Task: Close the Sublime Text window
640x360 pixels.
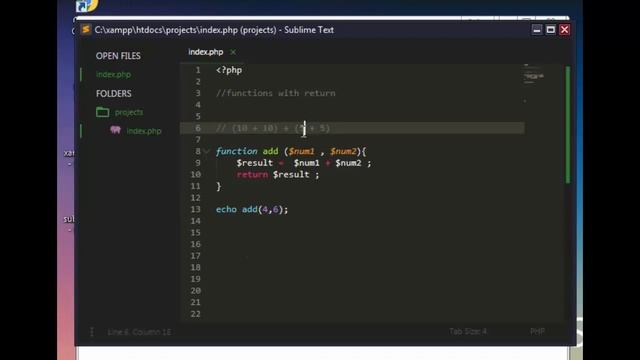Action: [564, 30]
